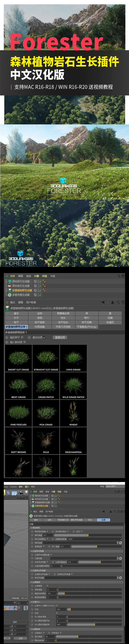Screen dimensions: 129x644
Task: Collapse the 过滤顶点贴图 section
Action: click(x=31, y=551)
